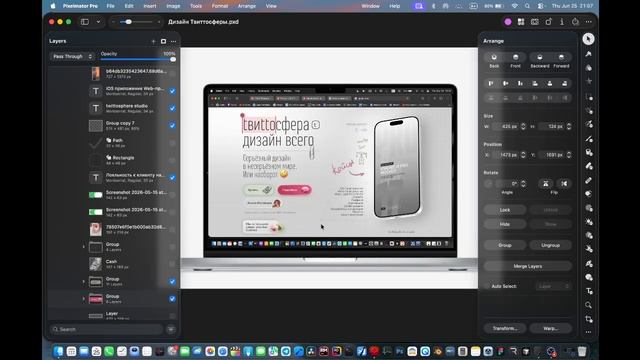Viewport: 640px width, 360px height.
Task: Click the width value stepper
Action: [x=523, y=127]
